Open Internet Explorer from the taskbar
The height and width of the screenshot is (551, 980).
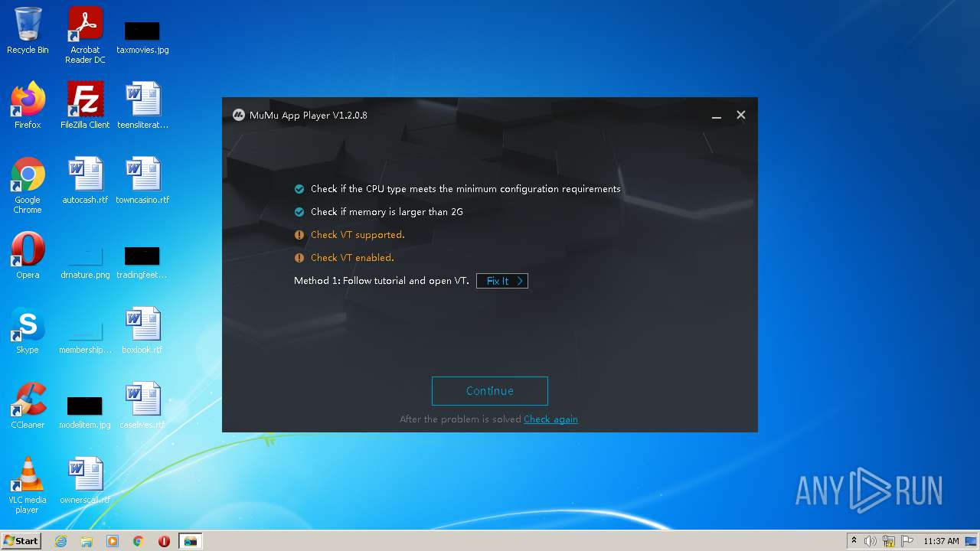[x=61, y=541]
